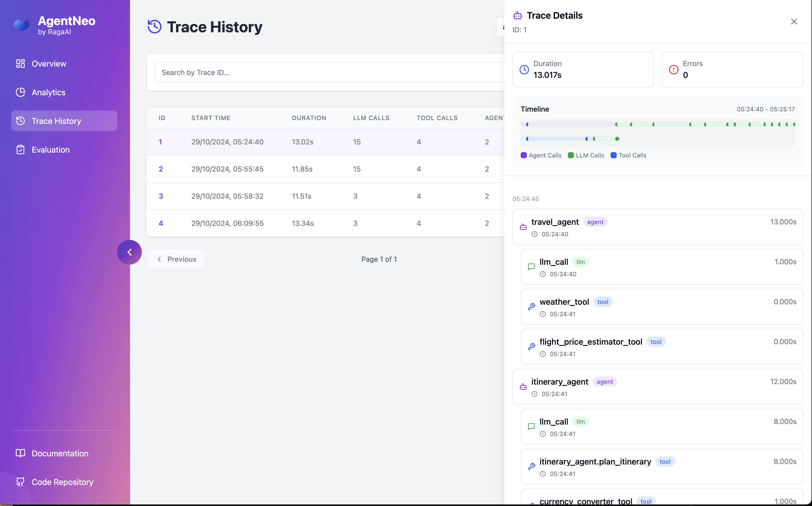Click the green dot ending the second timeline row
The width and height of the screenshot is (812, 506).
(x=617, y=139)
